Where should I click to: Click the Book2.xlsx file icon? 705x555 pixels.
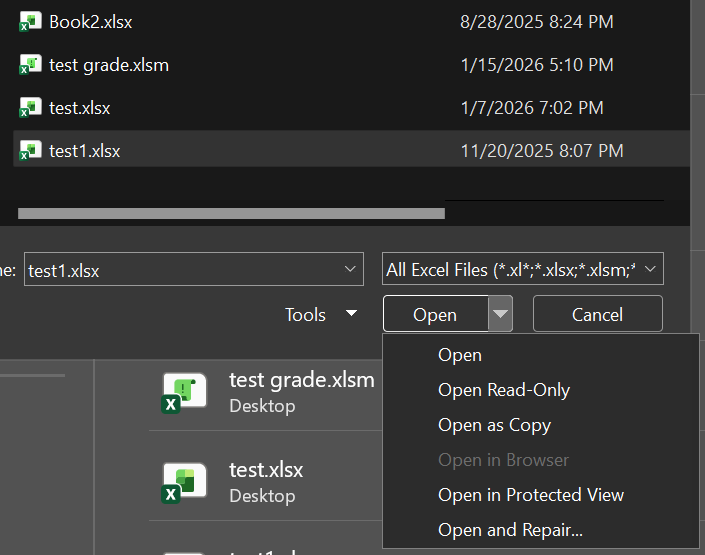coord(30,22)
